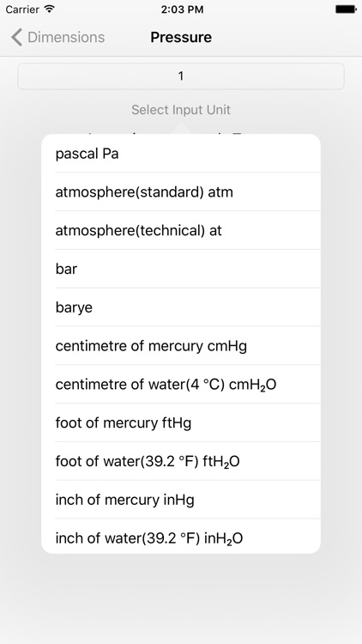Tap the battery indicator icon
This screenshot has width=362, height=644.
pos(345,9)
